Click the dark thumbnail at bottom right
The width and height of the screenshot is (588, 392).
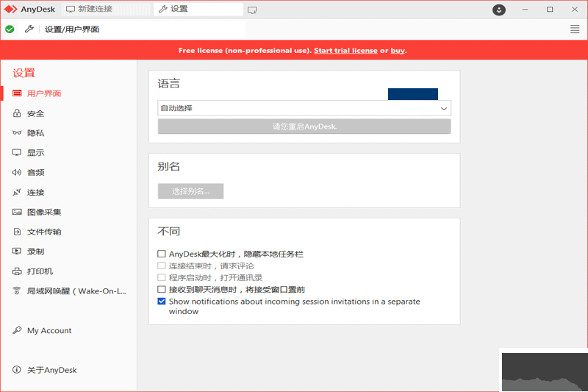[545, 372]
